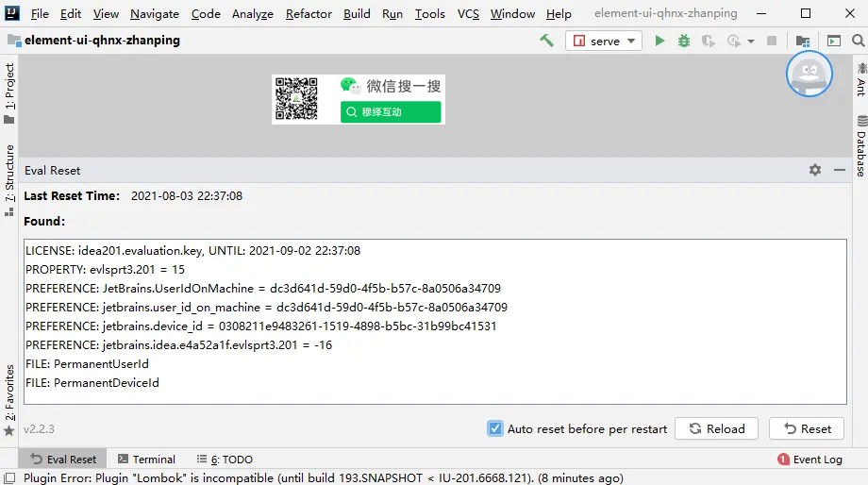Hide the Eval Reset panel with the minus icon
The width and height of the screenshot is (868, 485).
(839, 170)
